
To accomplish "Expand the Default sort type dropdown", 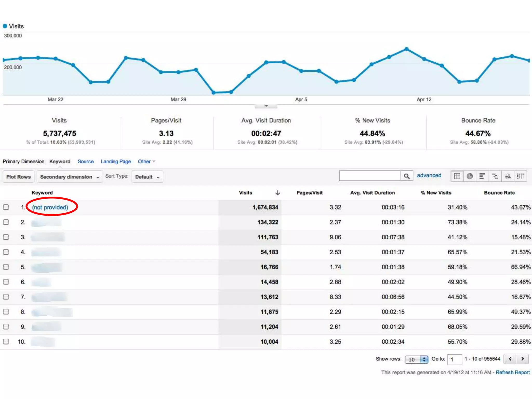I will 147,177.
